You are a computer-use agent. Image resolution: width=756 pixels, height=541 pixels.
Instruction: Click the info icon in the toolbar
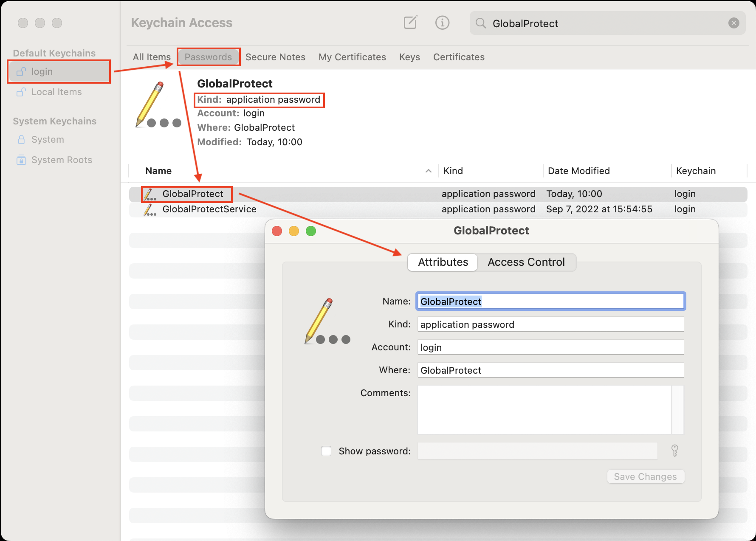point(442,23)
